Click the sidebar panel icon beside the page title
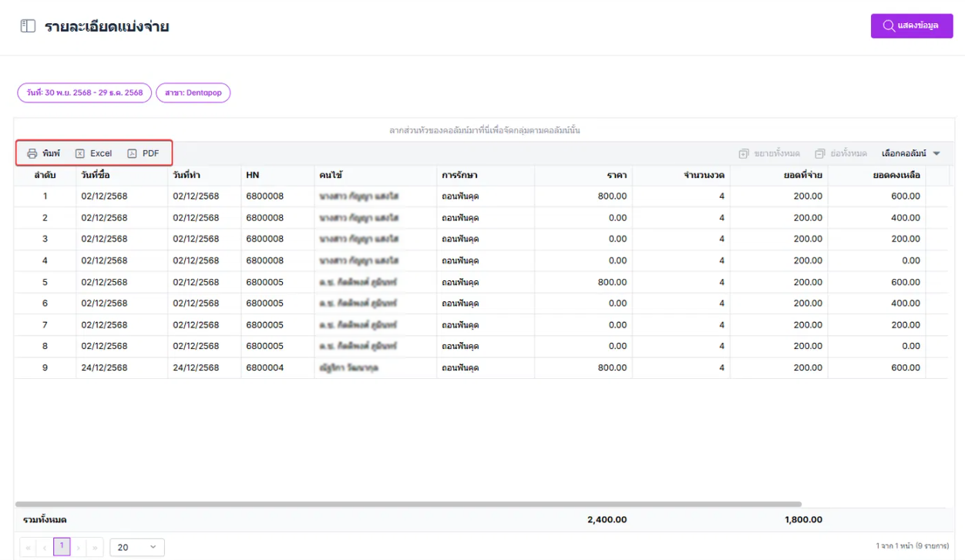The image size is (965, 560). [28, 26]
